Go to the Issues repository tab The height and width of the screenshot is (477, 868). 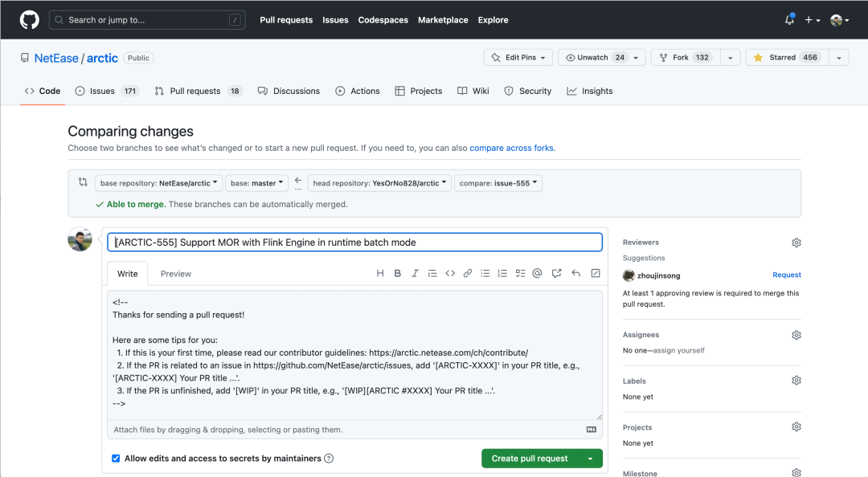[102, 92]
